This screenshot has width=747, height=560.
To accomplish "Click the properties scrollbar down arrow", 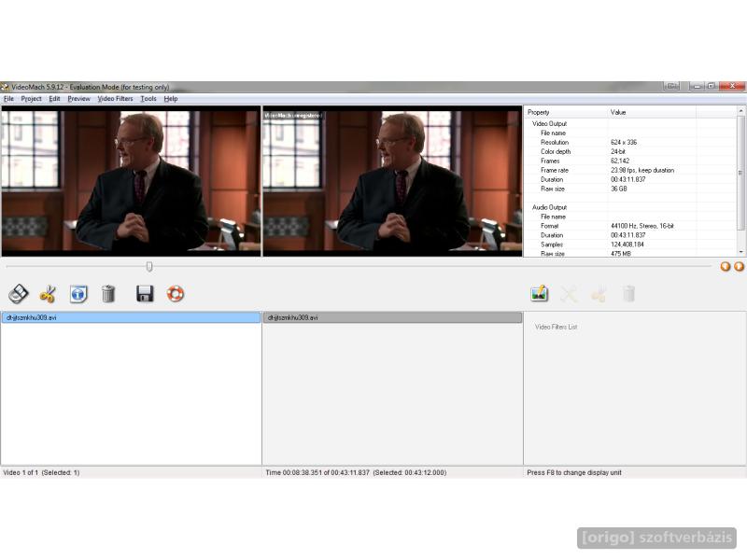I will [740, 252].
